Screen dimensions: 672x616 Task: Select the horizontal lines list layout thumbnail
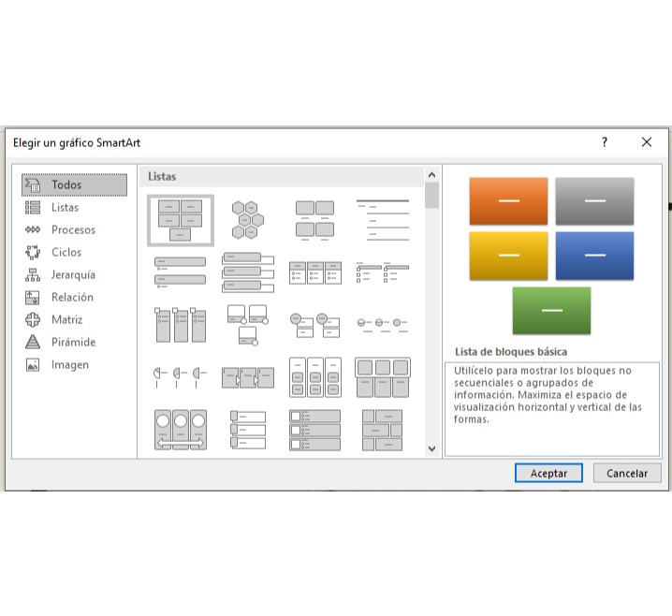[x=382, y=219]
